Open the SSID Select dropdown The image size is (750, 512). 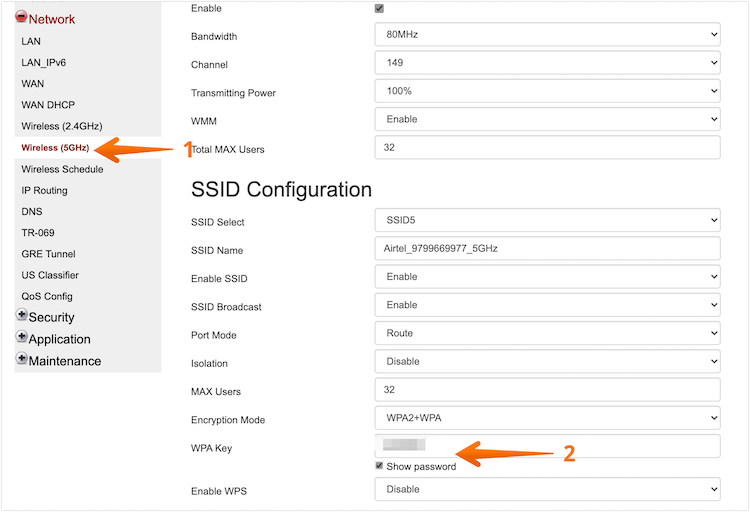click(x=547, y=221)
